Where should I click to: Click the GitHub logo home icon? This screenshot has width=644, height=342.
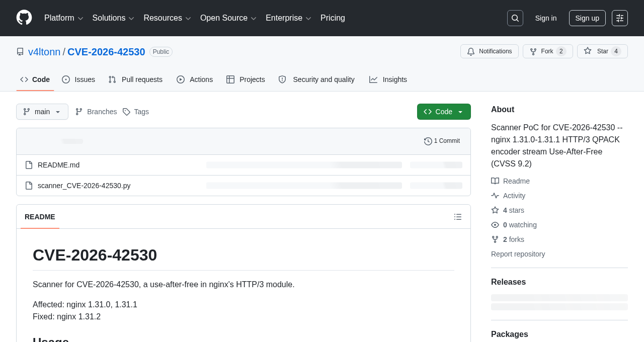[x=24, y=18]
